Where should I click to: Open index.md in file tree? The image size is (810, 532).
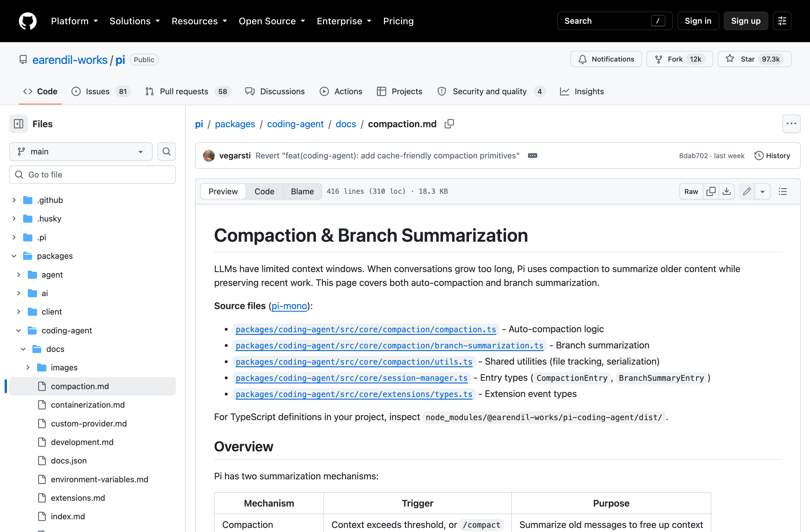(68, 516)
